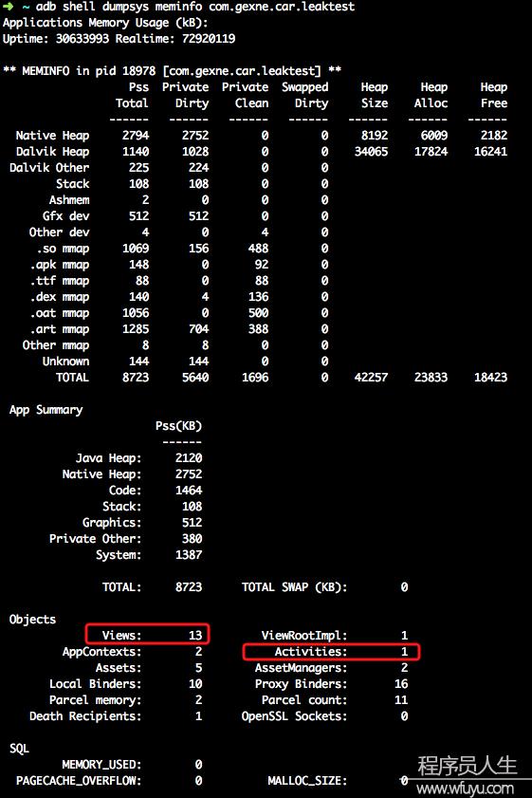This screenshot has height=798, width=532.
Task: Click the Graphics value 512
Action: (192, 523)
